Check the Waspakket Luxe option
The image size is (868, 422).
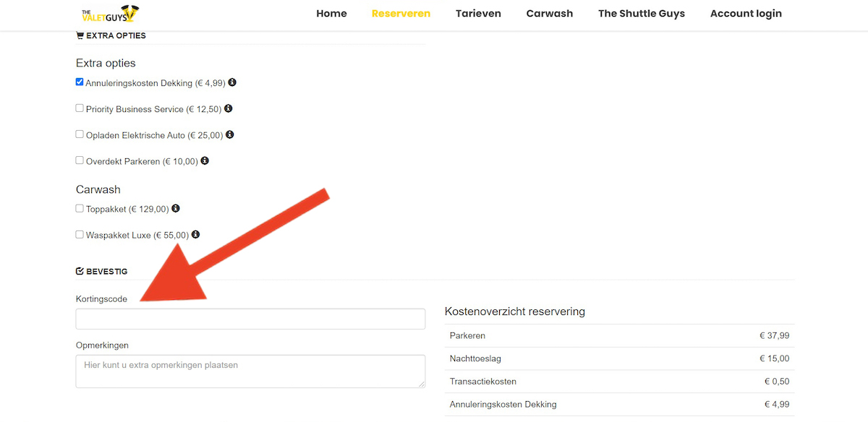coord(80,234)
